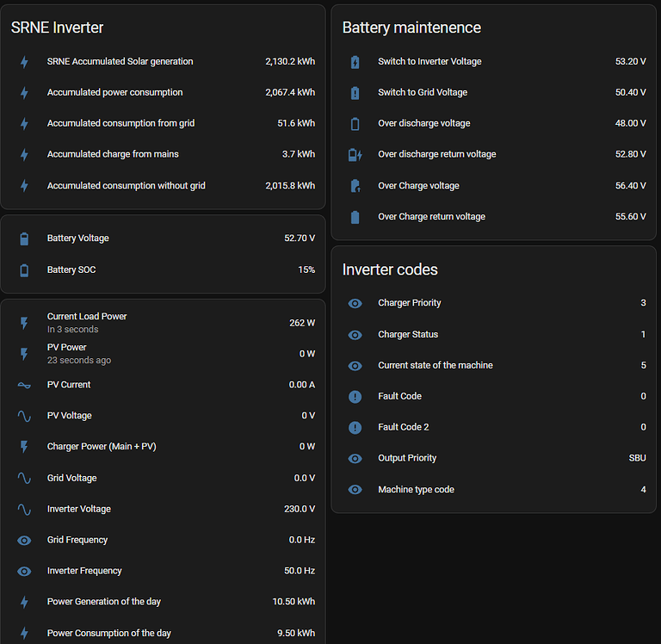
Task: Open the Over Charge voltage entry
Action: pos(418,186)
